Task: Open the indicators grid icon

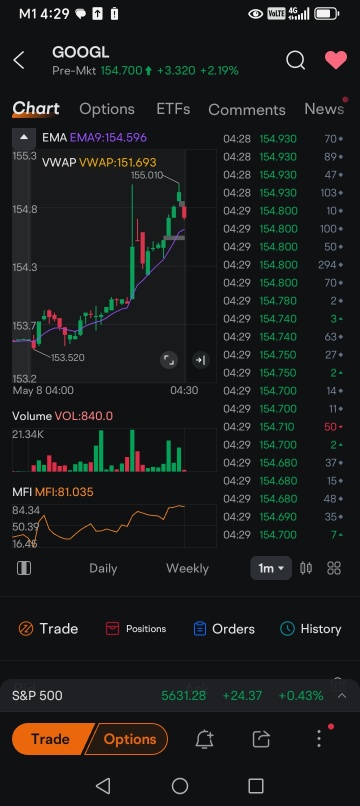Action: tap(334, 568)
